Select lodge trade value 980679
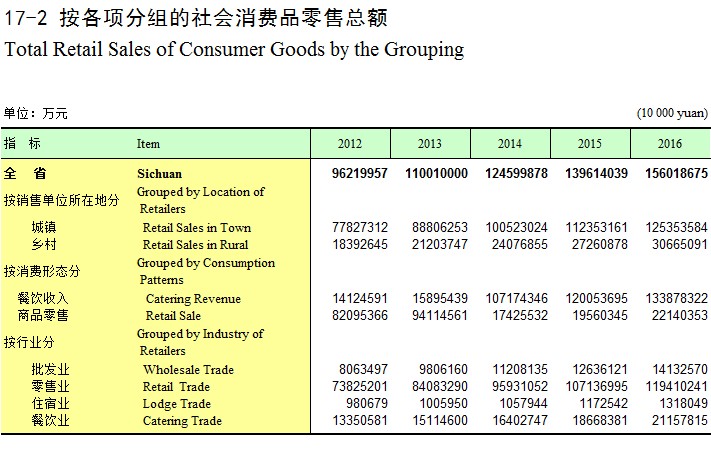This screenshot has height=467, width=711. pyautogui.click(x=366, y=403)
